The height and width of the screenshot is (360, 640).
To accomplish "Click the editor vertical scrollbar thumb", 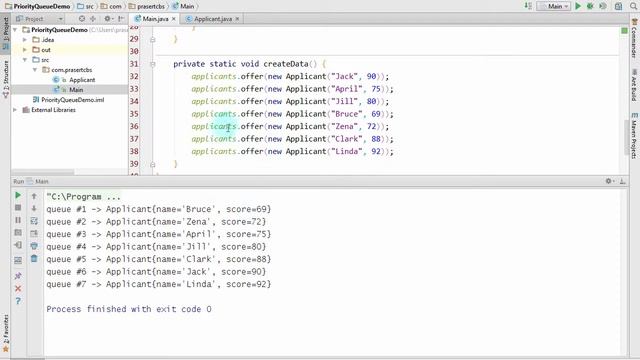I will click(627, 137).
